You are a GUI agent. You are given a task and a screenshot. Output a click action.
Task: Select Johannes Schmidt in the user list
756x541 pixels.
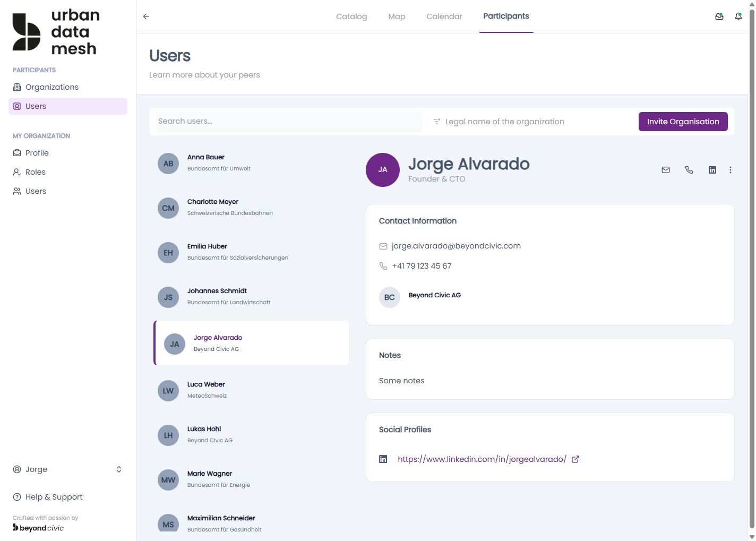click(x=251, y=297)
